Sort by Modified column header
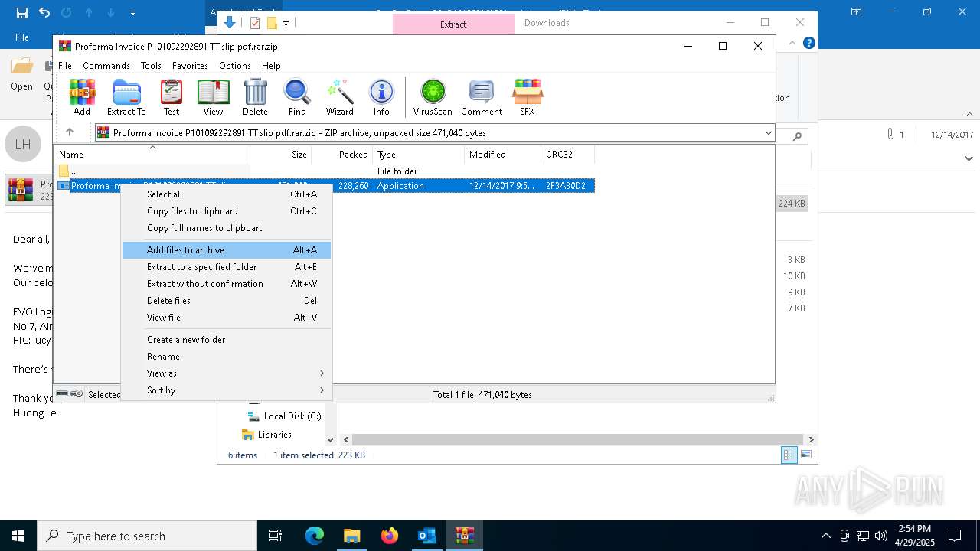The width and height of the screenshot is (980, 551). pyautogui.click(x=502, y=155)
